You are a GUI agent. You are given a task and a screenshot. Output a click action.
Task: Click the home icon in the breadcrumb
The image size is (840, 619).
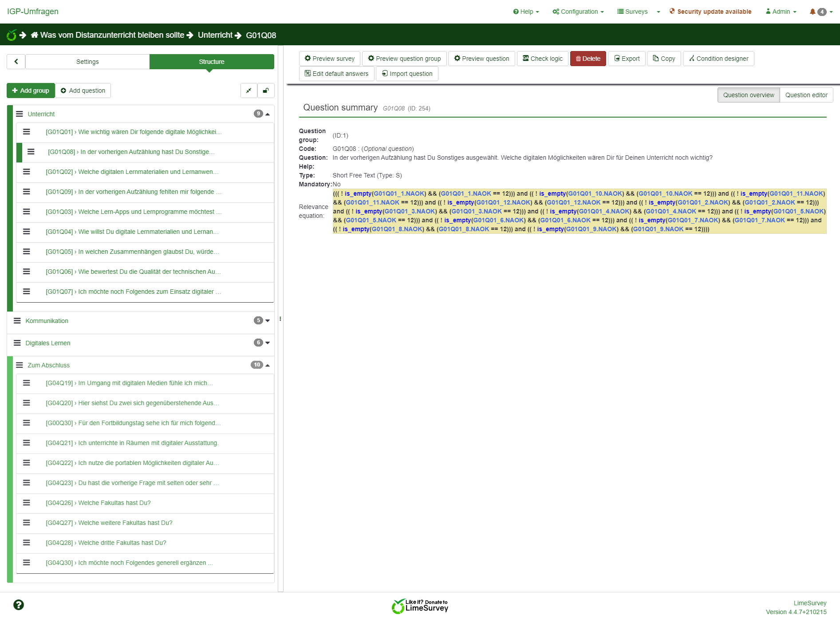coord(34,35)
